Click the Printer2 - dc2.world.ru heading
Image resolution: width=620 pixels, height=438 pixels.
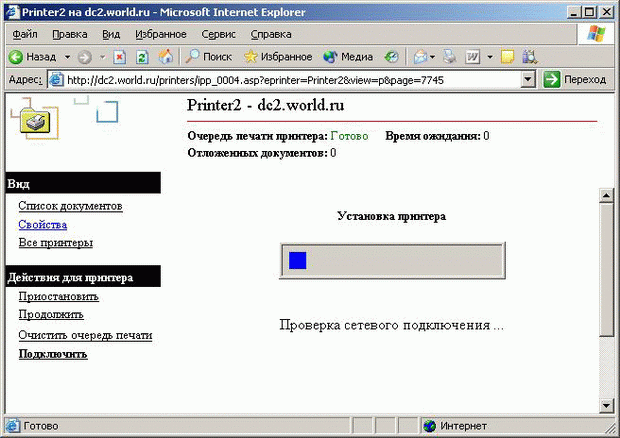click(265, 105)
